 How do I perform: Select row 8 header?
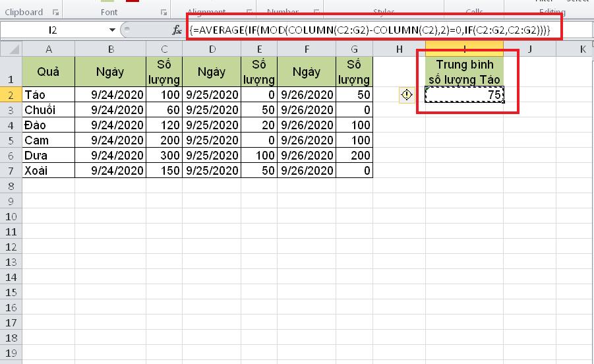[x=11, y=186]
